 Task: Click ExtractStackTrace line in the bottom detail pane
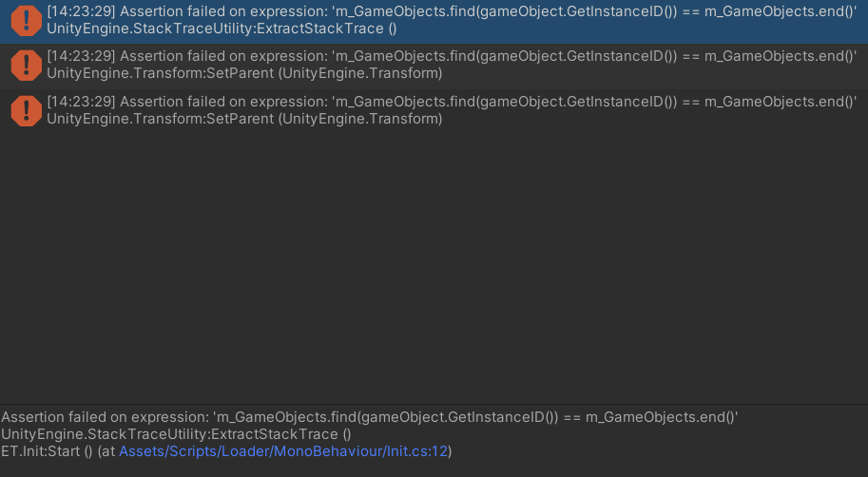pos(176,434)
